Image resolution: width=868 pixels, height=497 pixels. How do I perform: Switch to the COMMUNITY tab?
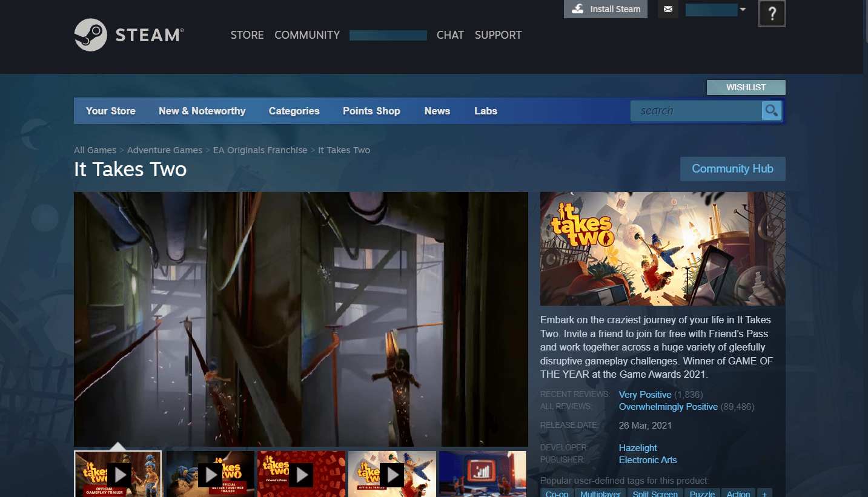pos(306,35)
